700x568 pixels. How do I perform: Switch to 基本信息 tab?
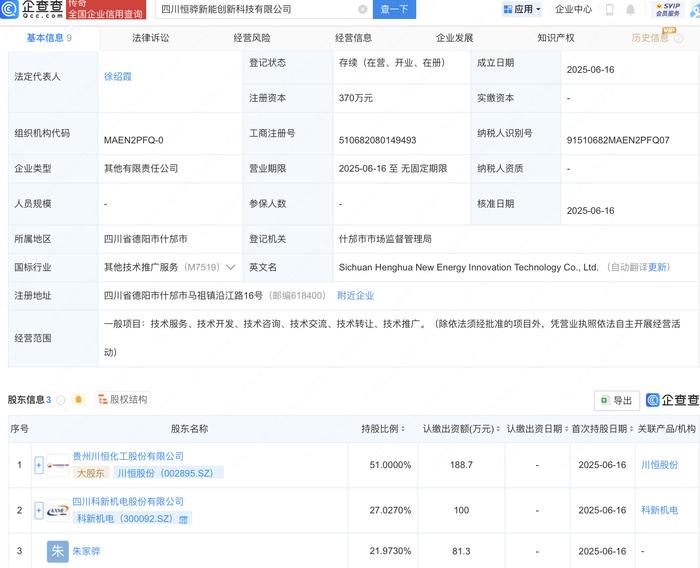[49, 38]
